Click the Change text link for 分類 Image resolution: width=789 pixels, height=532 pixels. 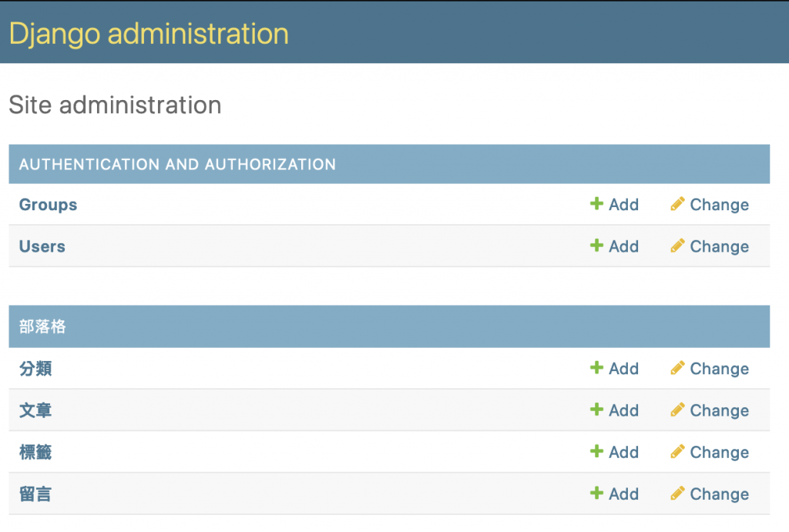click(x=720, y=369)
